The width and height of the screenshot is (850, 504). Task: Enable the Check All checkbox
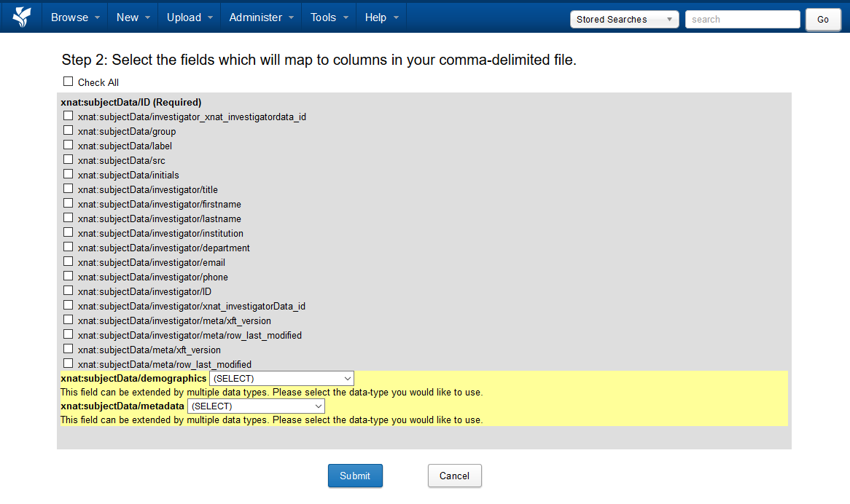point(69,82)
